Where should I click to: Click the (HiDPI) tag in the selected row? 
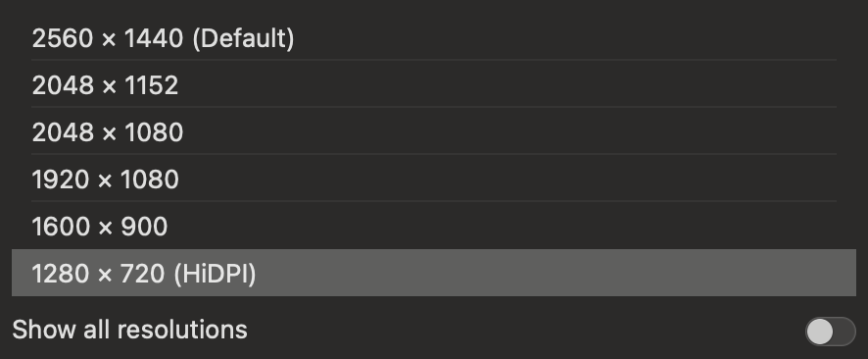click(215, 274)
